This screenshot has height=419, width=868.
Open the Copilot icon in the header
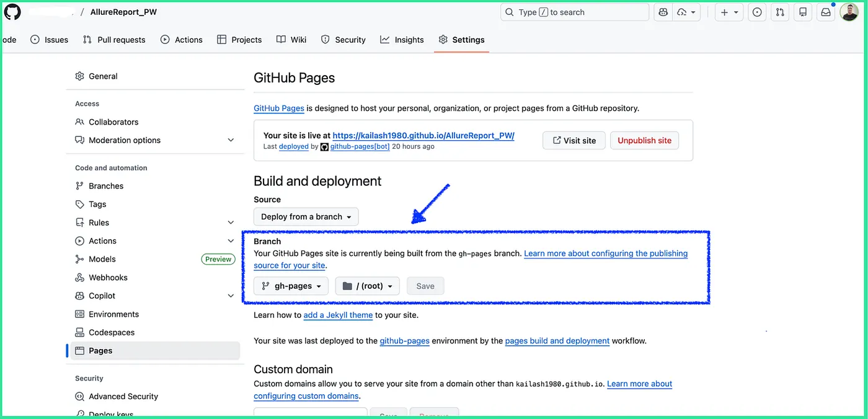tap(663, 12)
